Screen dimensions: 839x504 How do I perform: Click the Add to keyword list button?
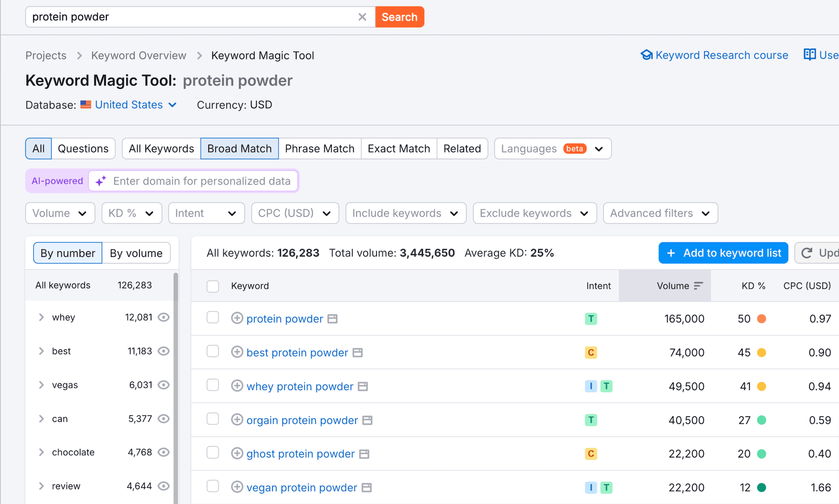[x=723, y=253]
